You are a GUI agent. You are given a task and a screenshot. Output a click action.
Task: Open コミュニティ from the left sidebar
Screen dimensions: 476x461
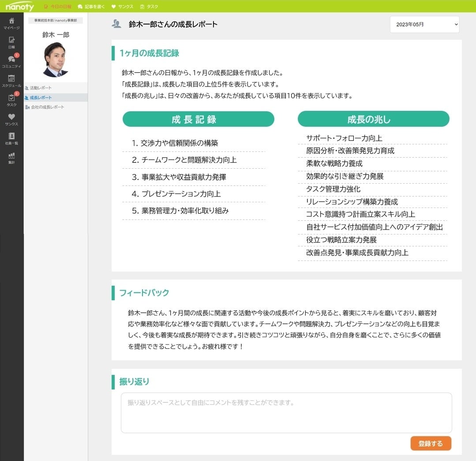pyautogui.click(x=12, y=62)
